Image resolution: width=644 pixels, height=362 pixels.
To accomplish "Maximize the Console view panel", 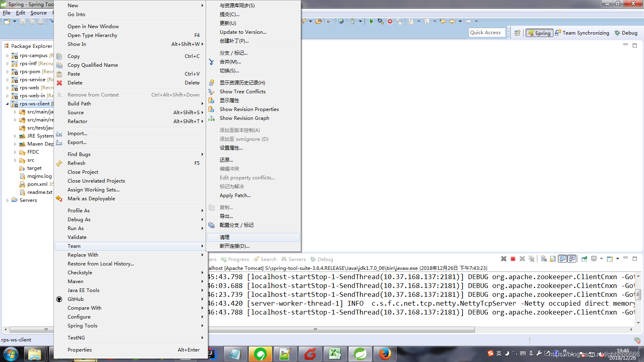I will [x=635, y=259].
